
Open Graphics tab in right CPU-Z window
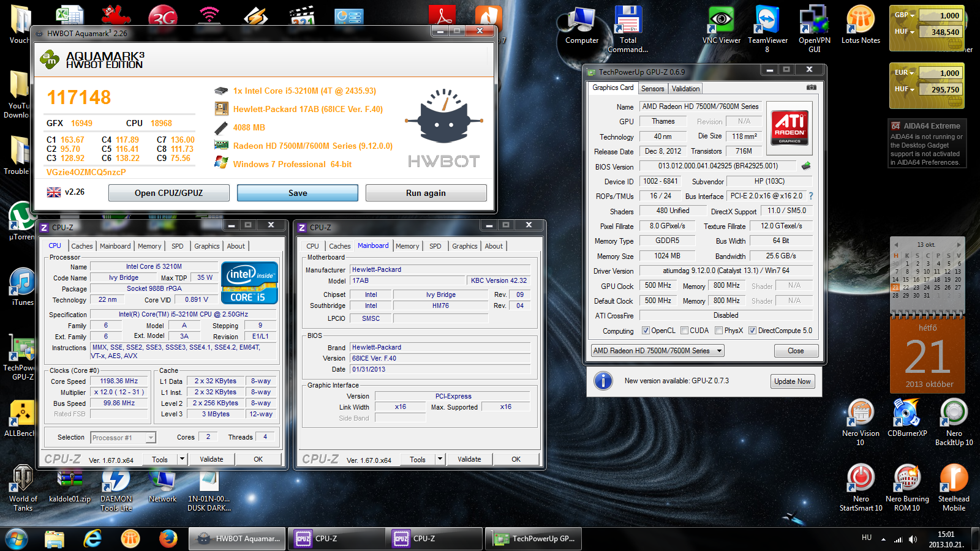coord(464,246)
